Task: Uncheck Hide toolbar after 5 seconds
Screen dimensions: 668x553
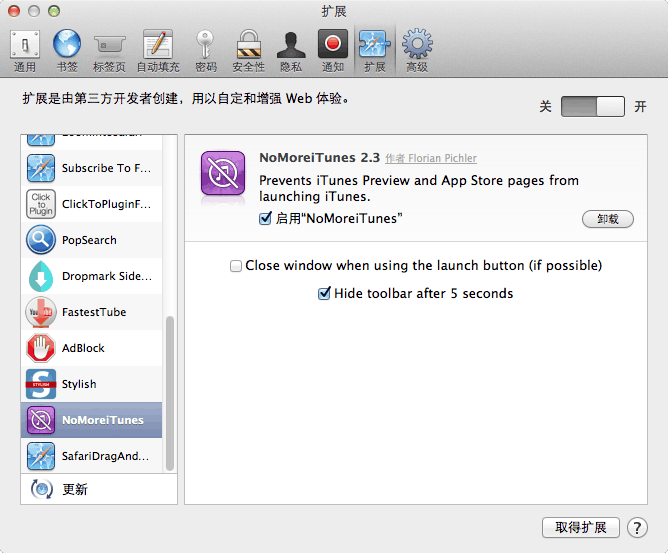Action: [x=324, y=294]
